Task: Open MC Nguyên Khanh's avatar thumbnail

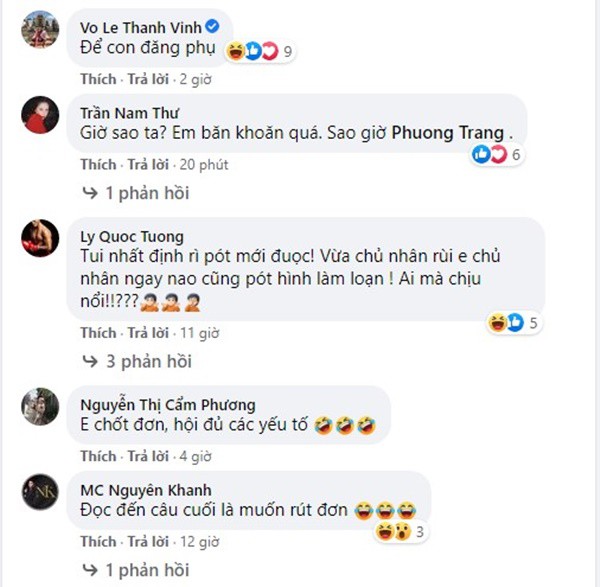Action: 40,491
